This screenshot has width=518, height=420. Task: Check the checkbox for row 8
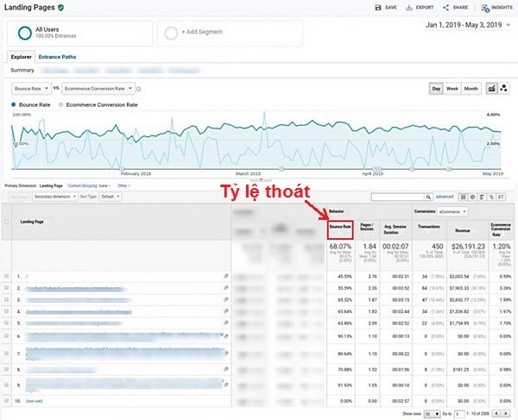(x=6, y=369)
